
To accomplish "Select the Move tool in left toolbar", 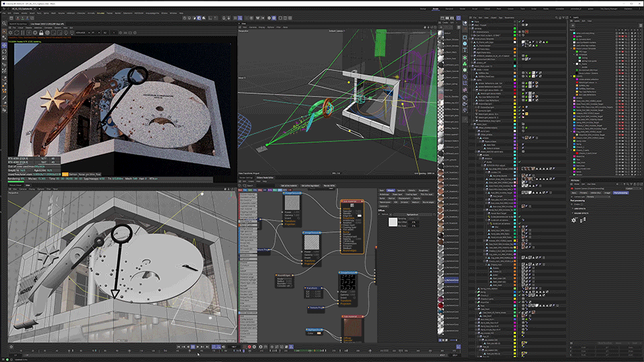I will 4,46.
